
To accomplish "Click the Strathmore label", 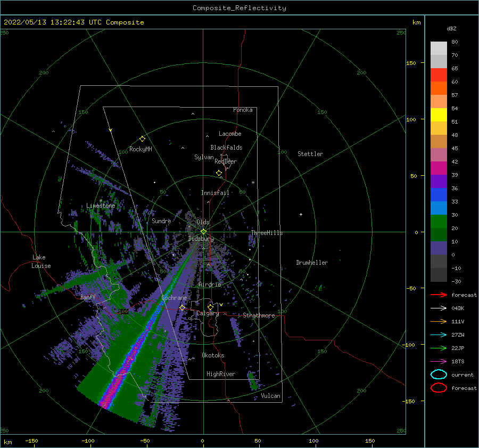I will [259, 315].
